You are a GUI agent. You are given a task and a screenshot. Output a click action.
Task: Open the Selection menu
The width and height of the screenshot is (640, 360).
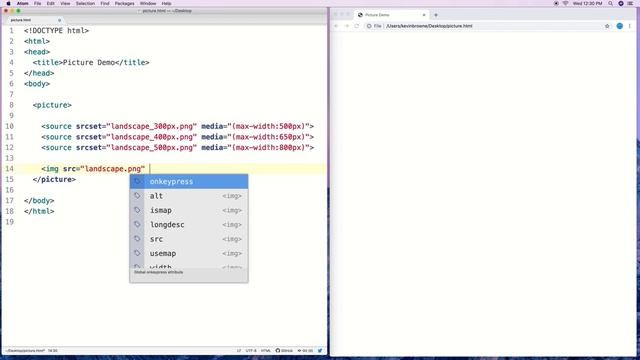[85, 3]
